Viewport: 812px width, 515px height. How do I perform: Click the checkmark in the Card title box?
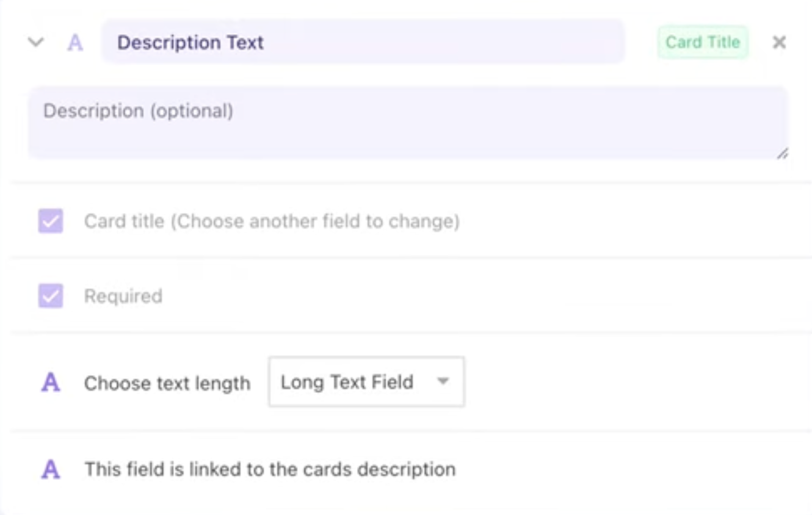pyautogui.click(x=51, y=221)
